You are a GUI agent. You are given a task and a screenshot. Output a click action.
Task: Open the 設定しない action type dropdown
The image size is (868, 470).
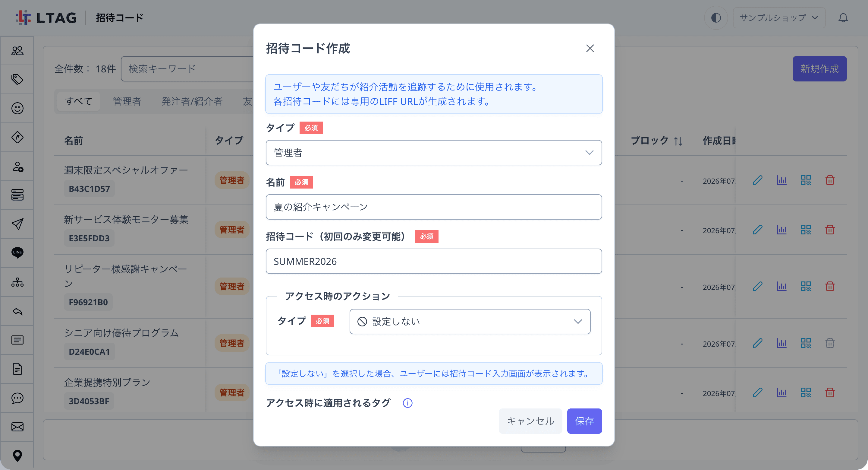[x=470, y=322]
